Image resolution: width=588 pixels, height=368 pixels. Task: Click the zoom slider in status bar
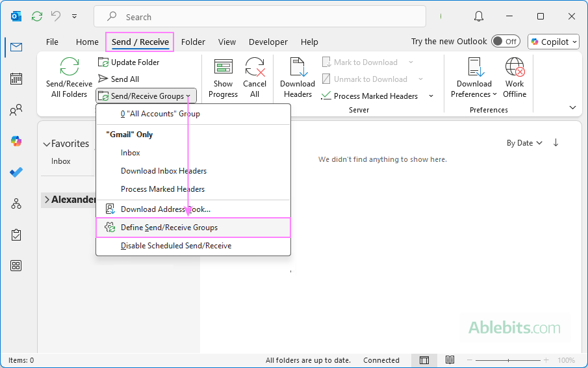point(507,360)
